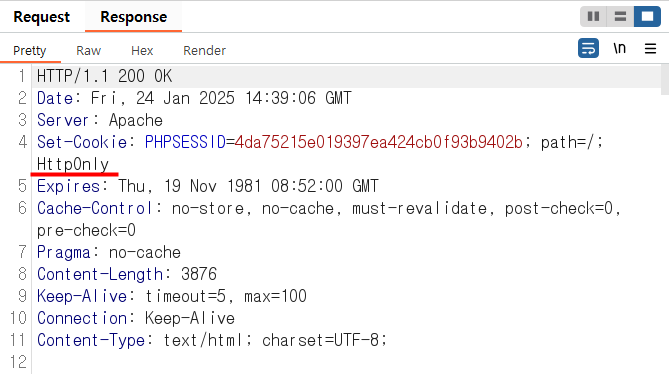
Task: Switch to the Request tab
Action: (41, 17)
